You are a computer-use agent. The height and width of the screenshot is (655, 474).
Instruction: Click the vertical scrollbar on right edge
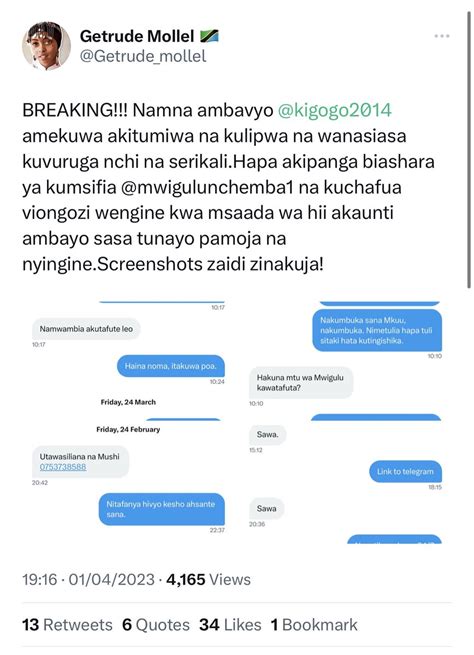click(x=469, y=150)
